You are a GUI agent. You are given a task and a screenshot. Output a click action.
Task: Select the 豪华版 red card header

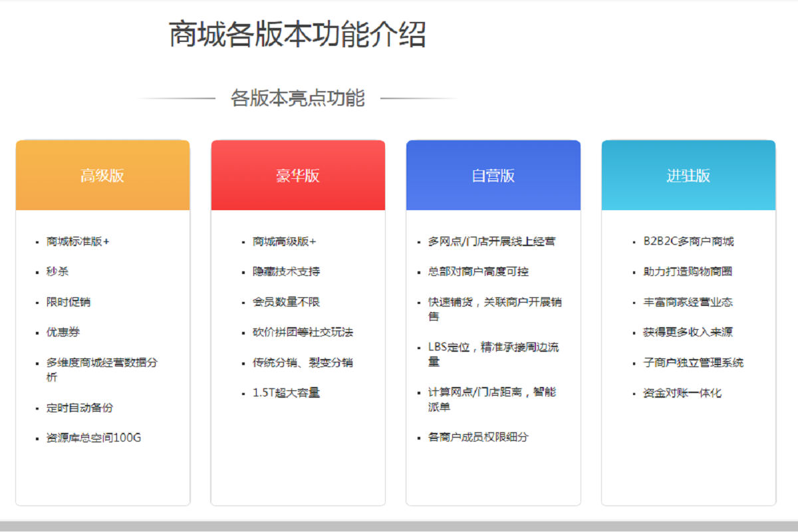[x=298, y=176]
